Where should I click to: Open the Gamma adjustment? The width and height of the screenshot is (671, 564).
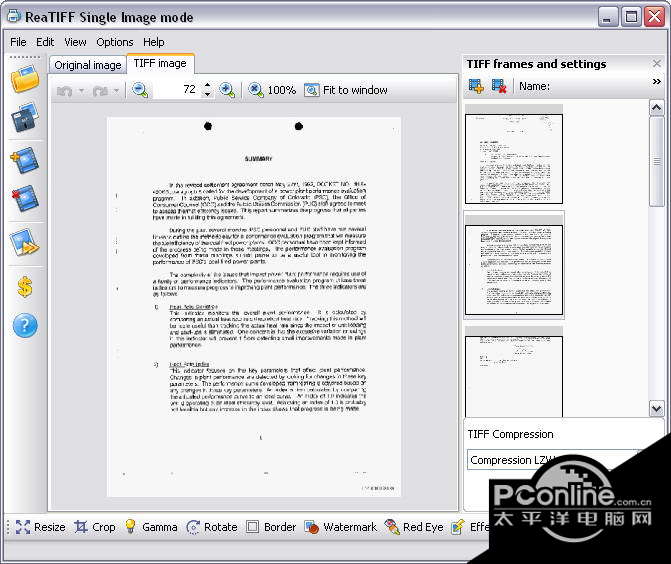(151, 527)
